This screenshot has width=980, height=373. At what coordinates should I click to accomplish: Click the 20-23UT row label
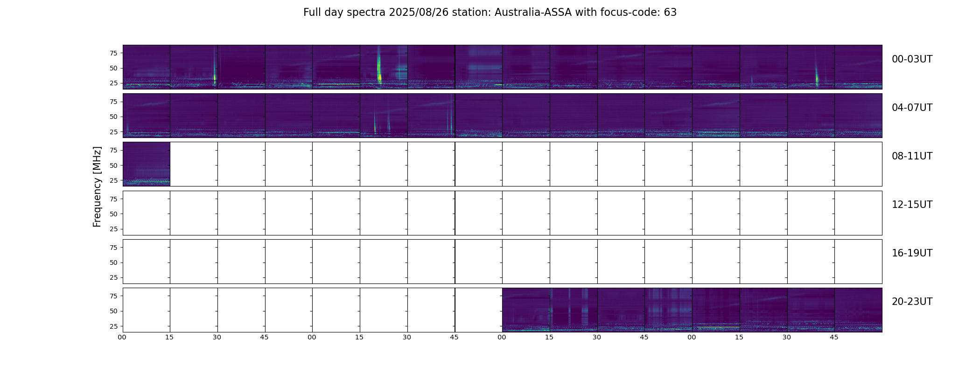pyautogui.click(x=912, y=302)
